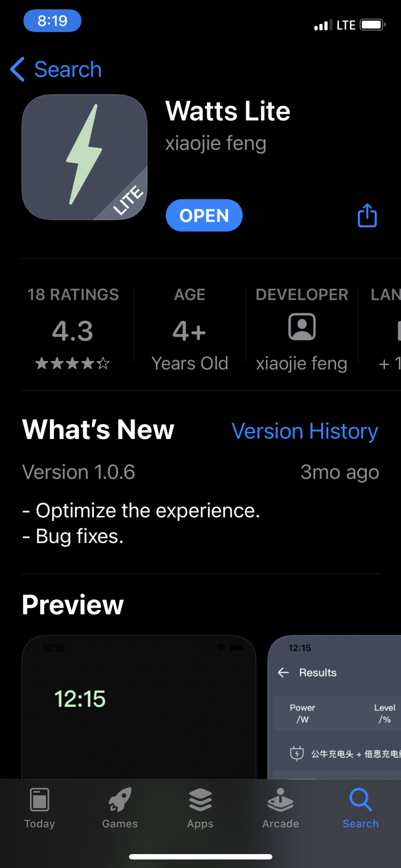The width and height of the screenshot is (401, 868).
Task: Tap the five-star rating row under 4.3
Action: (72, 363)
